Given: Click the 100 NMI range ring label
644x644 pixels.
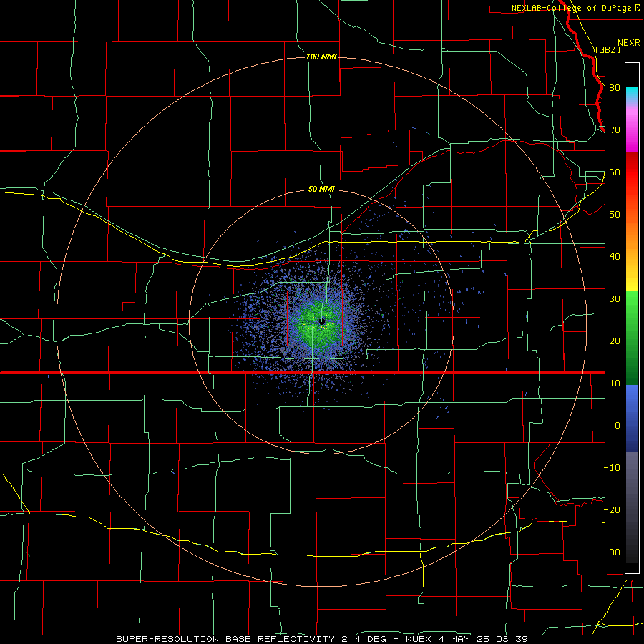Looking at the screenshot, I should tap(321, 57).
